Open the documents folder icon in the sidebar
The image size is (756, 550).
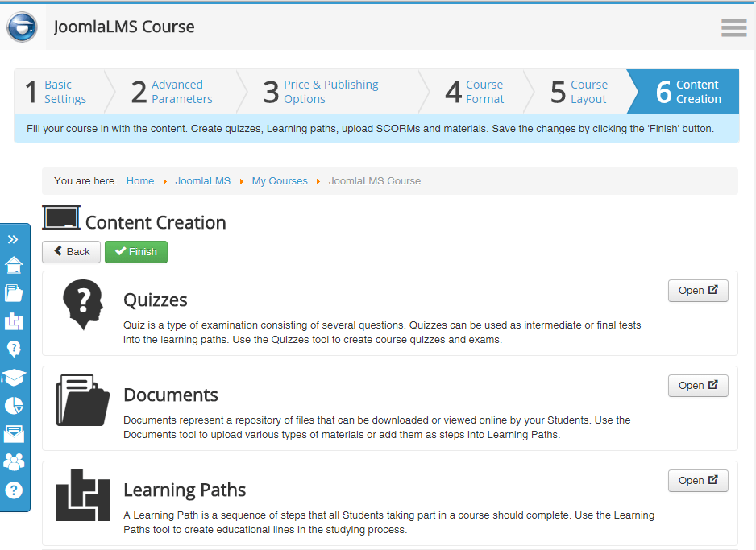tap(14, 293)
